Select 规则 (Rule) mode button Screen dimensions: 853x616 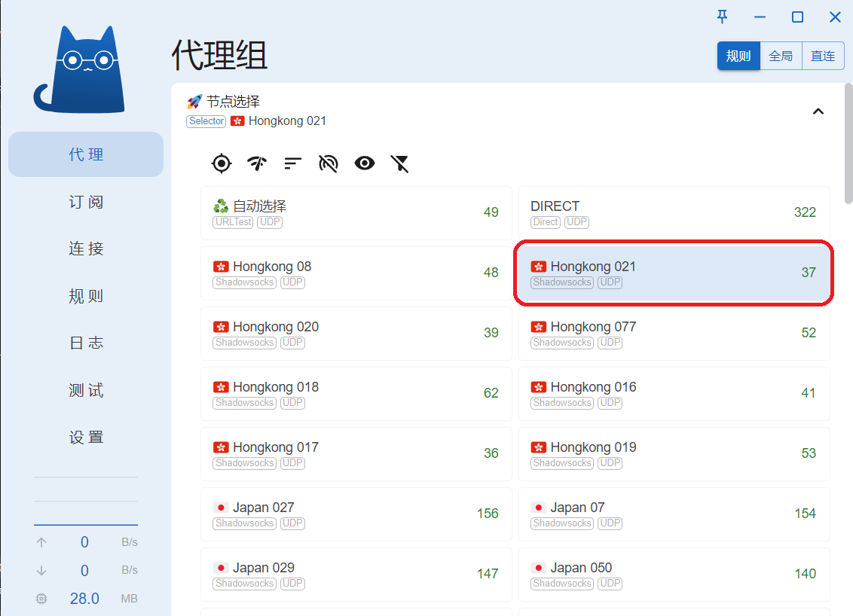(x=738, y=56)
